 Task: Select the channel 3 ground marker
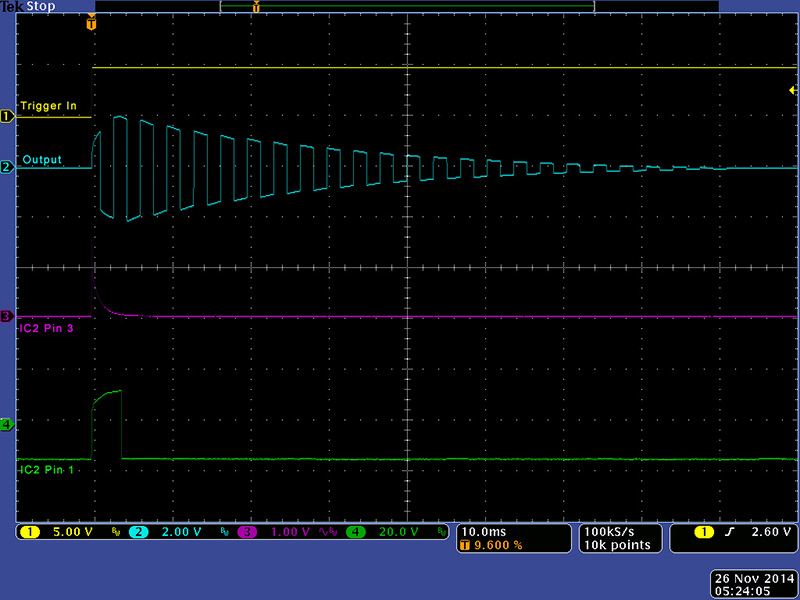click(7, 316)
